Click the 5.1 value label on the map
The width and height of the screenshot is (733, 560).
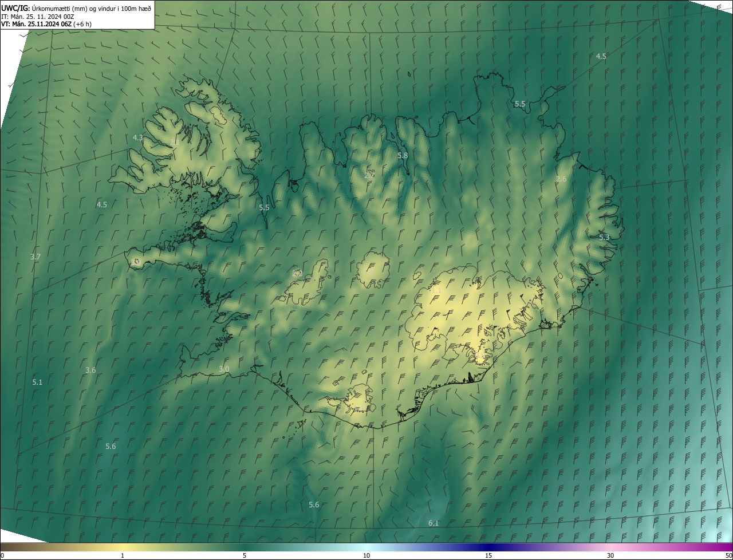click(37, 382)
